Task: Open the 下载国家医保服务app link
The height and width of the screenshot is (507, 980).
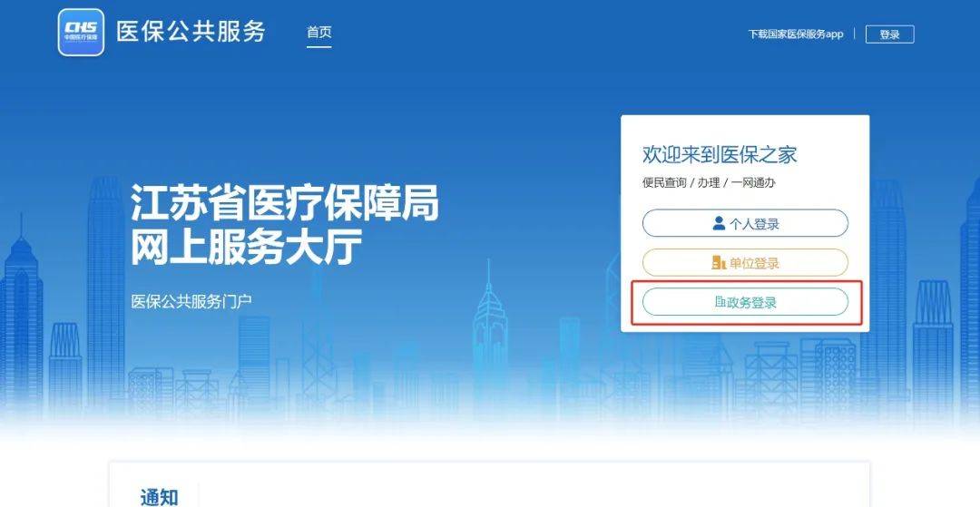Action: coord(796,34)
